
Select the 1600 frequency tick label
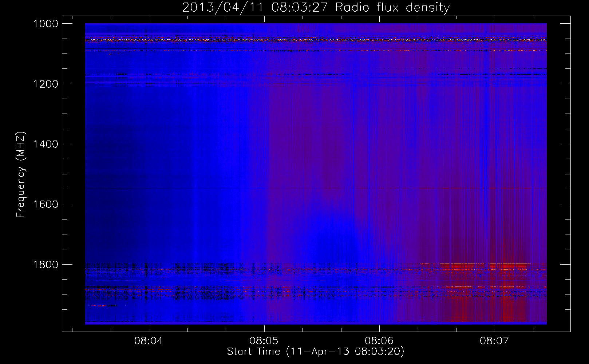46,204
